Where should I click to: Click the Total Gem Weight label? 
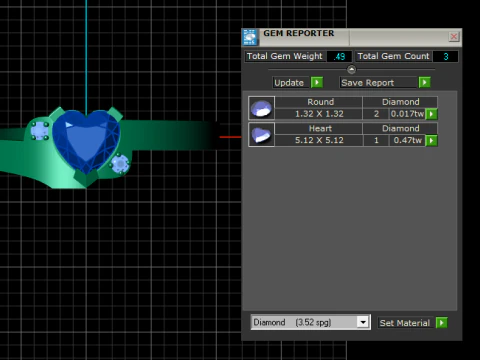(x=285, y=56)
